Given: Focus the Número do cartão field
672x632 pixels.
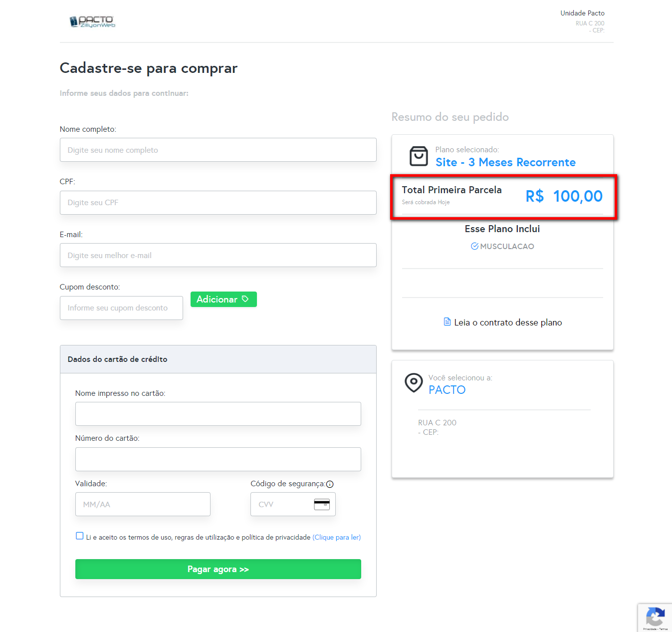Looking at the screenshot, I should (x=218, y=459).
